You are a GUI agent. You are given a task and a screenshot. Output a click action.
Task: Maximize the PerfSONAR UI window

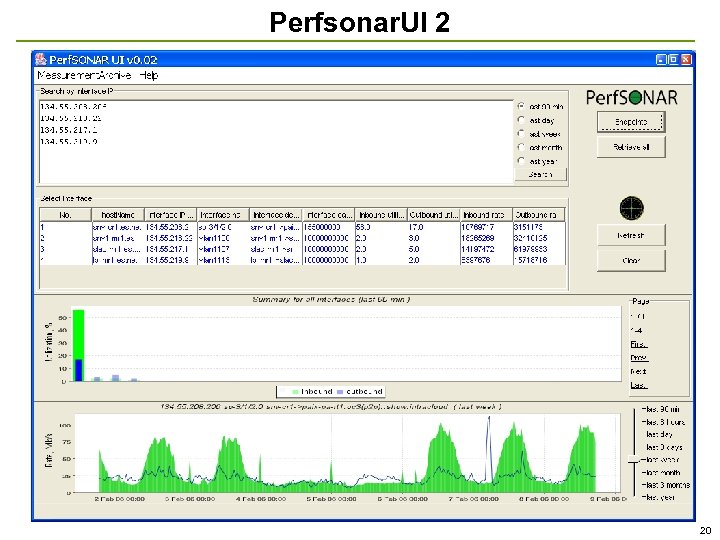[x=673, y=60]
